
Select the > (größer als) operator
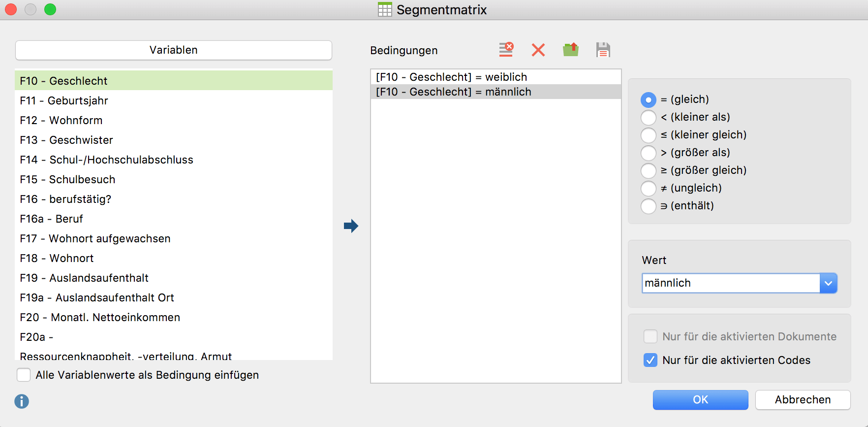[x=649, y=153]
